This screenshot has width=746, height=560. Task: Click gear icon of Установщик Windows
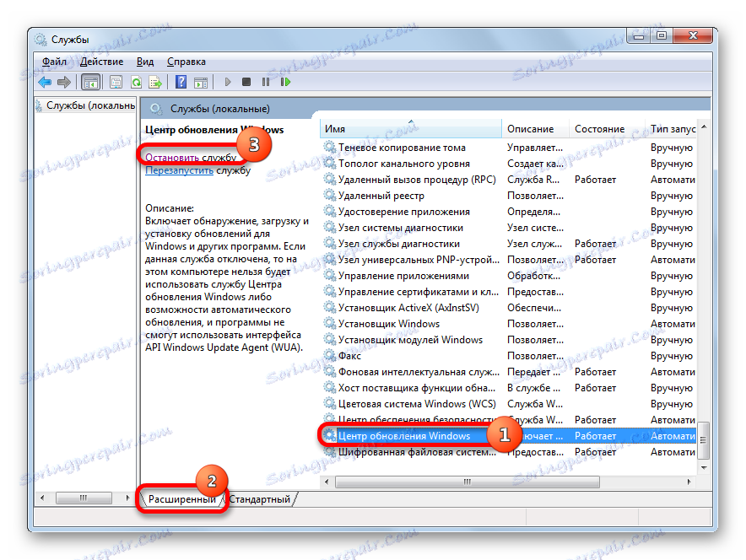329,323
